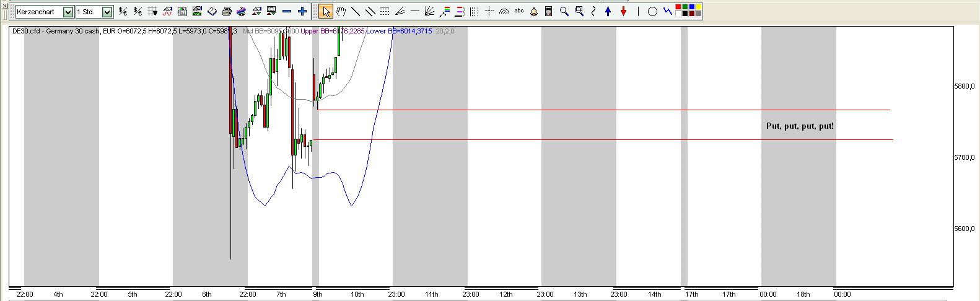Activate the hand pan tool
The image size is (980, 301).
tap(341, 11)
